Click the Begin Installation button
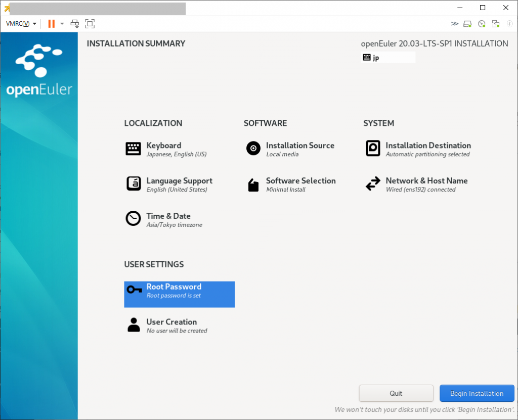Screen dimensions: 518x420 coord(477,393)
